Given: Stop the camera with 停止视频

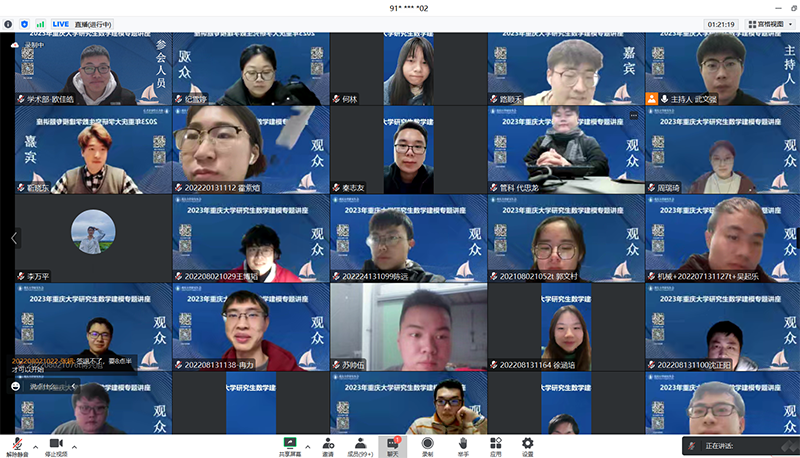Looking at the screenshot, I should [x=56, y=447].
